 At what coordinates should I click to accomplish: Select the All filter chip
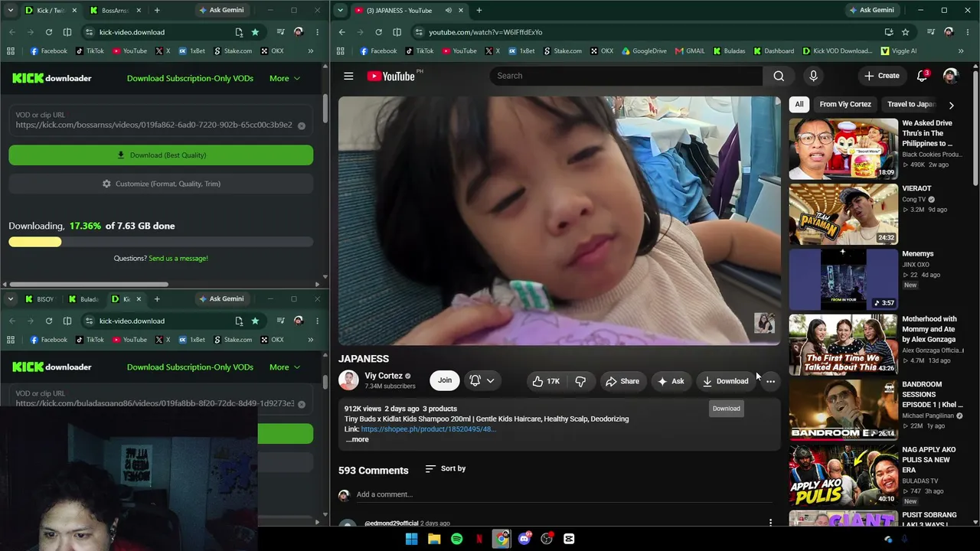point(799,104)
